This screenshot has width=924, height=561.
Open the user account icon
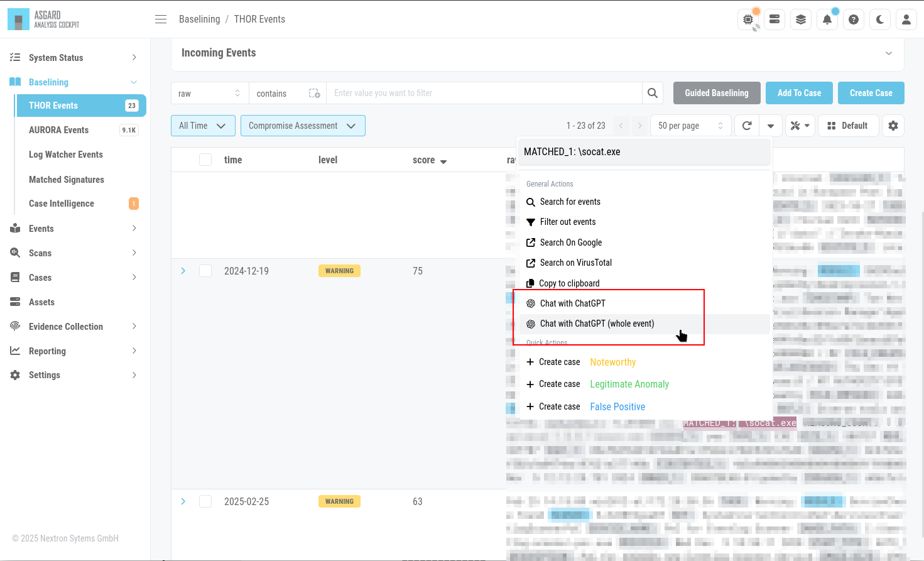[906, 19]
